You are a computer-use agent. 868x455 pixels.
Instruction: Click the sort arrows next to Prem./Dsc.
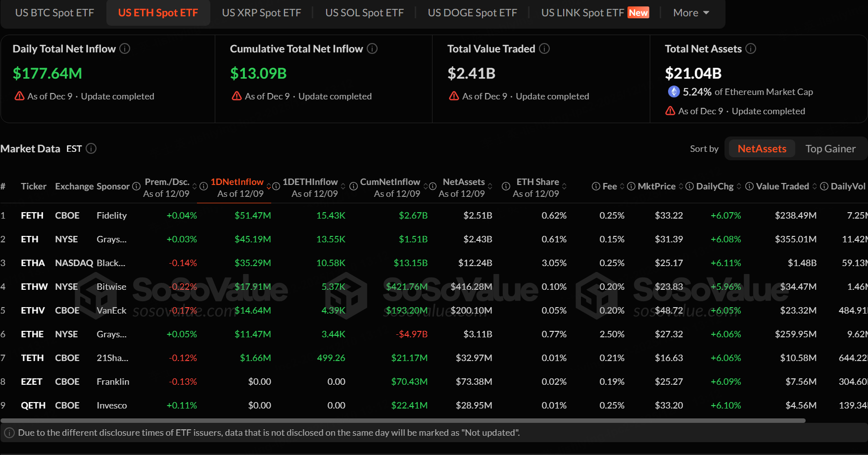[194, 186]
